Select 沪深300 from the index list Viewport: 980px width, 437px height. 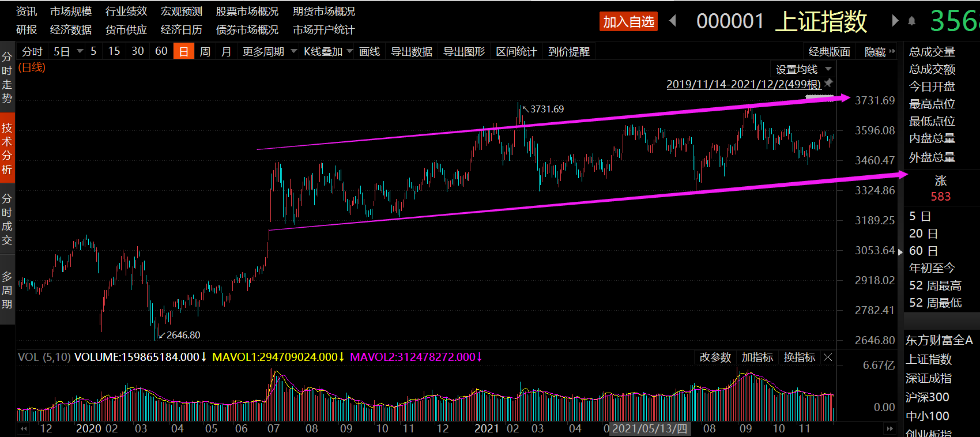pos(927,397)
